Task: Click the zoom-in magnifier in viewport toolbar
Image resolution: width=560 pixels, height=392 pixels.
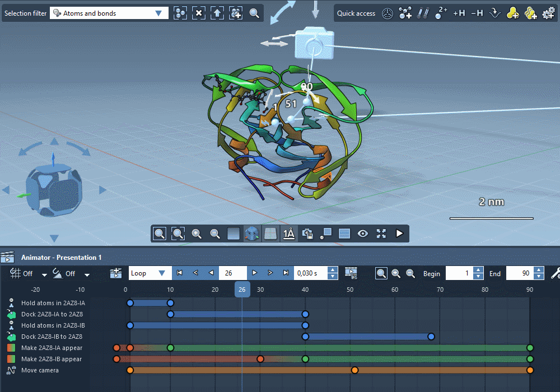Action: 197,234
